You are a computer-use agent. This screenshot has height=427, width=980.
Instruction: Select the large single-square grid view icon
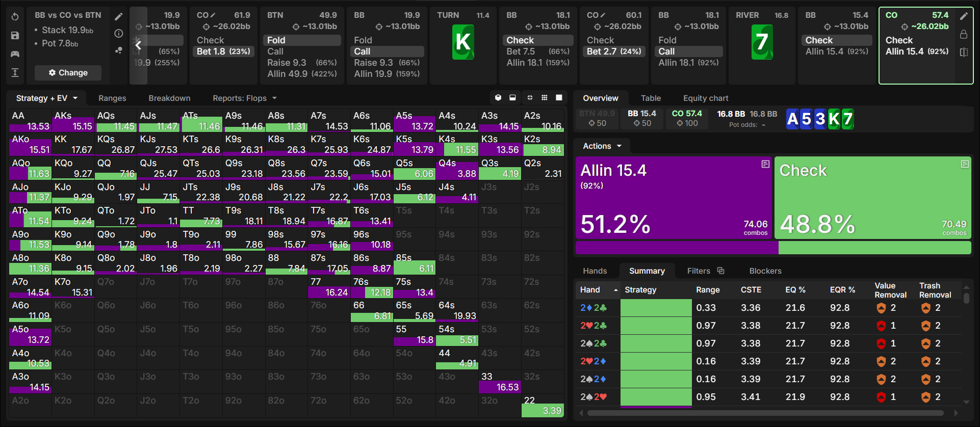pyautogui.click(x=559, y=98)
